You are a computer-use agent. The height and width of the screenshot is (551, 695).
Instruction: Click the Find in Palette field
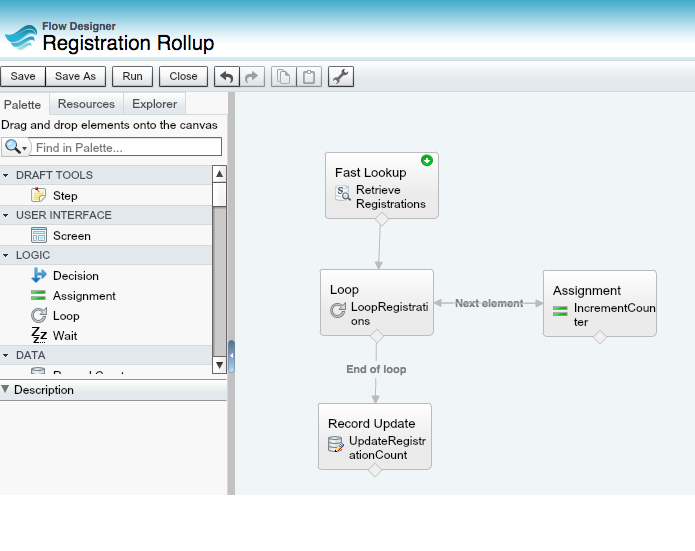click(x=127, y=147)
